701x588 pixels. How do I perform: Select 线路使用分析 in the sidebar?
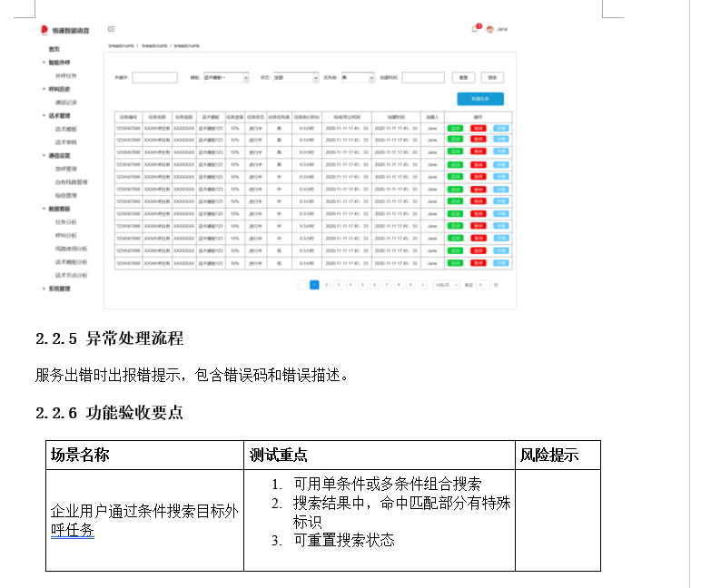coord(71,249)
